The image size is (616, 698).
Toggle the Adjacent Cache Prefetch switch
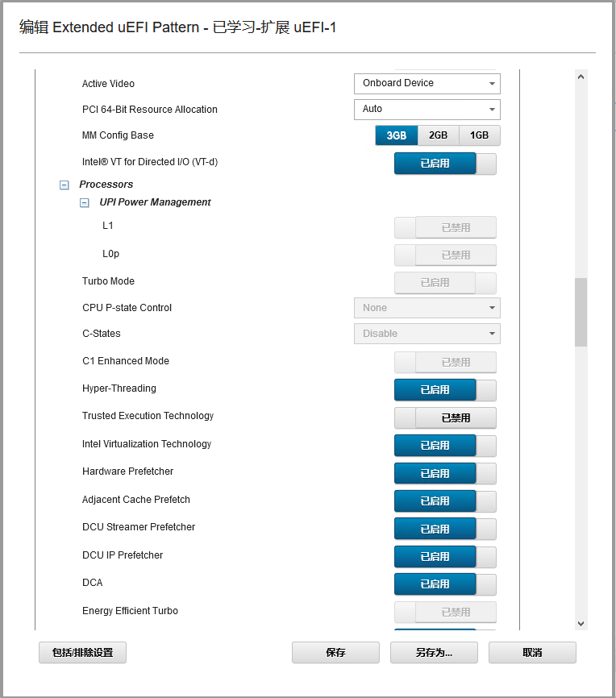pyautogui.click(x=445, y=501)
